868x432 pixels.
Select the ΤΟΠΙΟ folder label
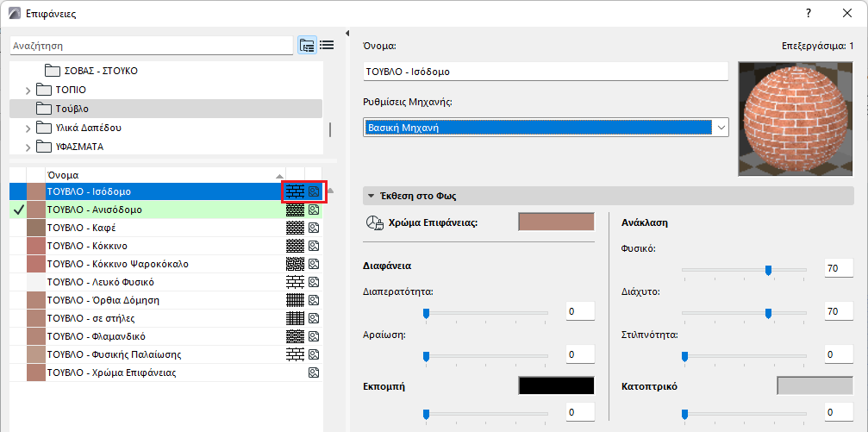click(x=71, y=90)
